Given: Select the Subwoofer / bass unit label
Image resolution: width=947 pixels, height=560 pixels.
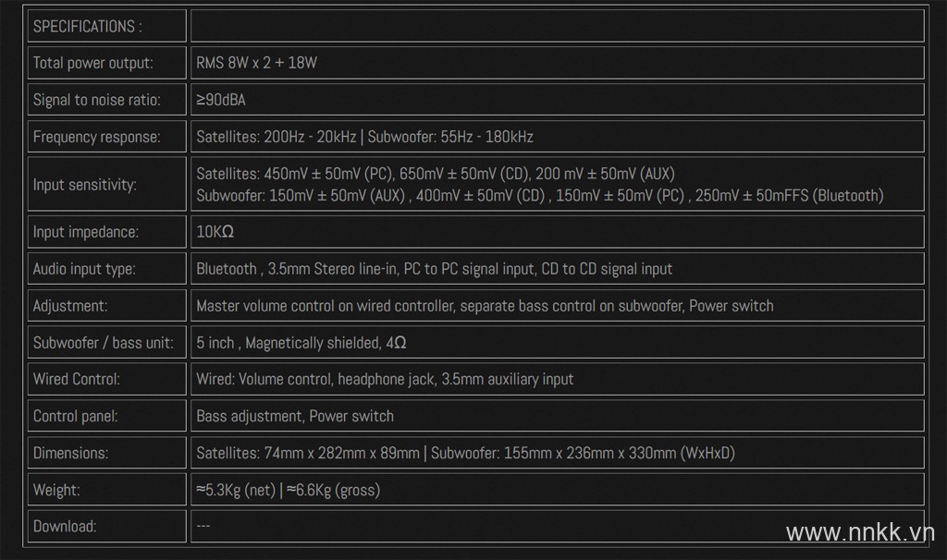Looking at the screenshot, I should pyautogui.click(x=104, y=343).
